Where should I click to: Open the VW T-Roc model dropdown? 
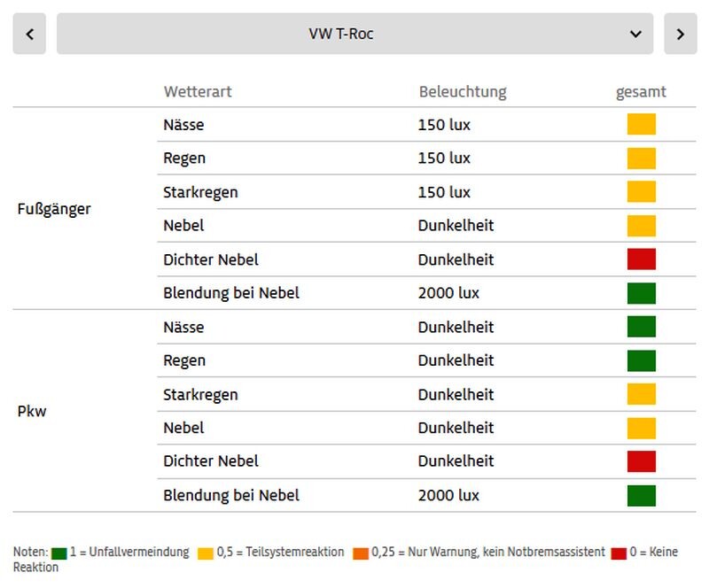point(354,35)
